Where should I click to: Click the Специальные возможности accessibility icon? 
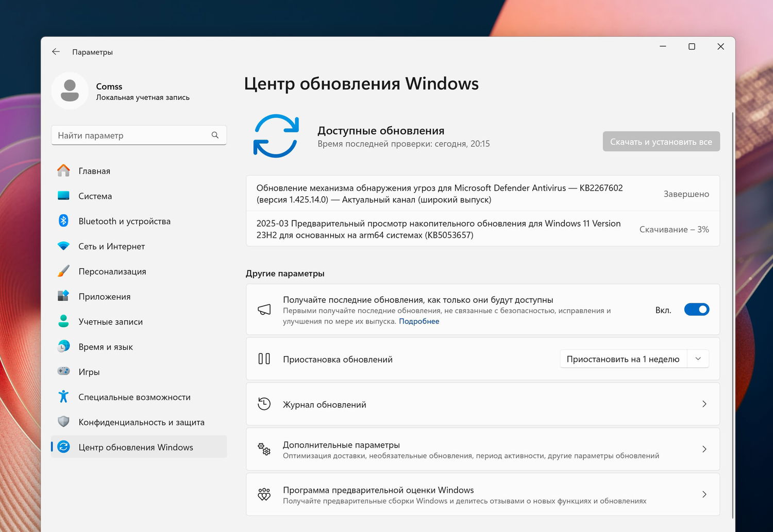(x=63, y=397)
